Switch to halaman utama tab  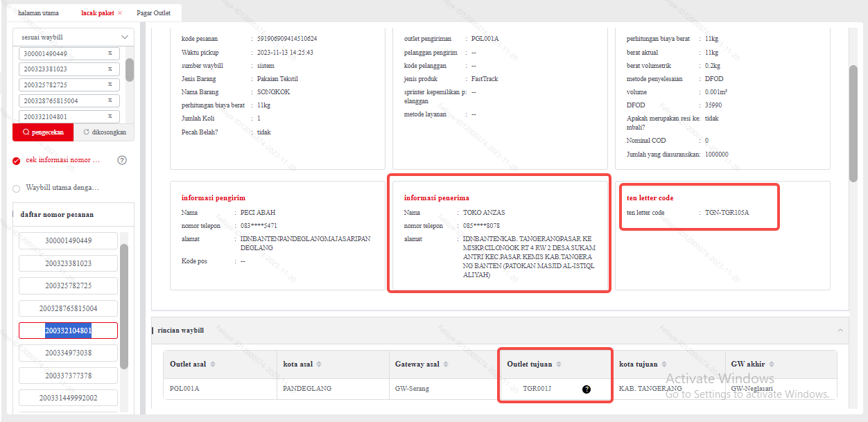click(38, 13)
